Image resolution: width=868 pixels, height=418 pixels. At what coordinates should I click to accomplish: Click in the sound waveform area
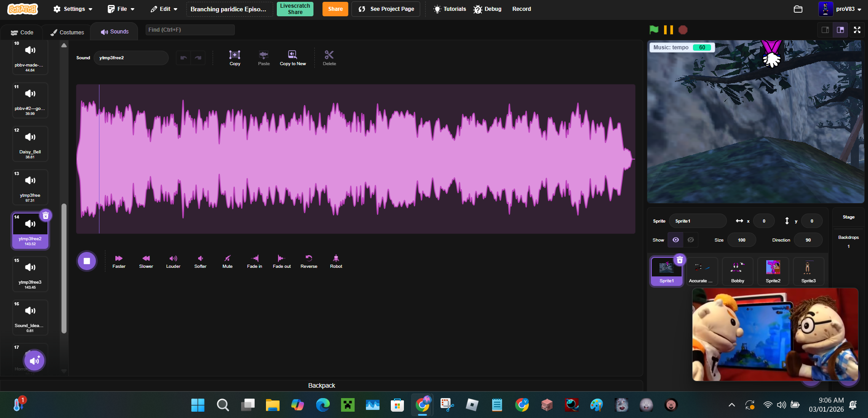(356, 159)
